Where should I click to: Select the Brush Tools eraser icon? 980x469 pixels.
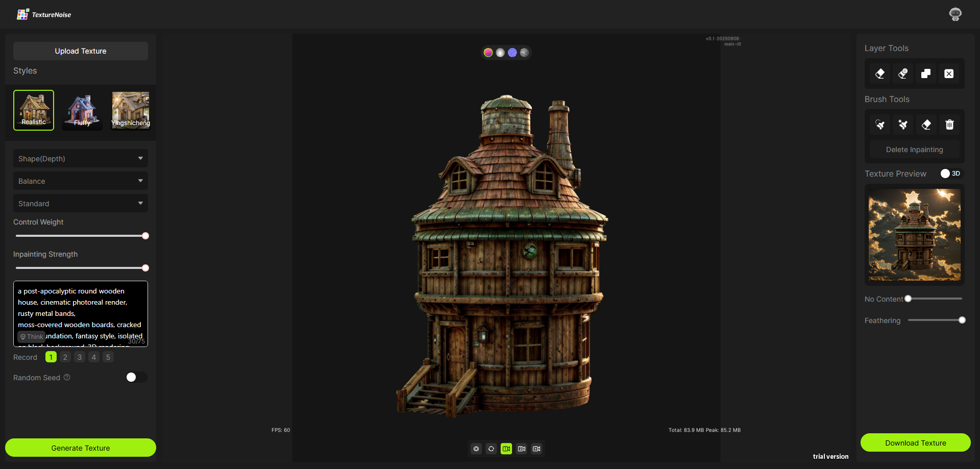click(x=926, y=125)
